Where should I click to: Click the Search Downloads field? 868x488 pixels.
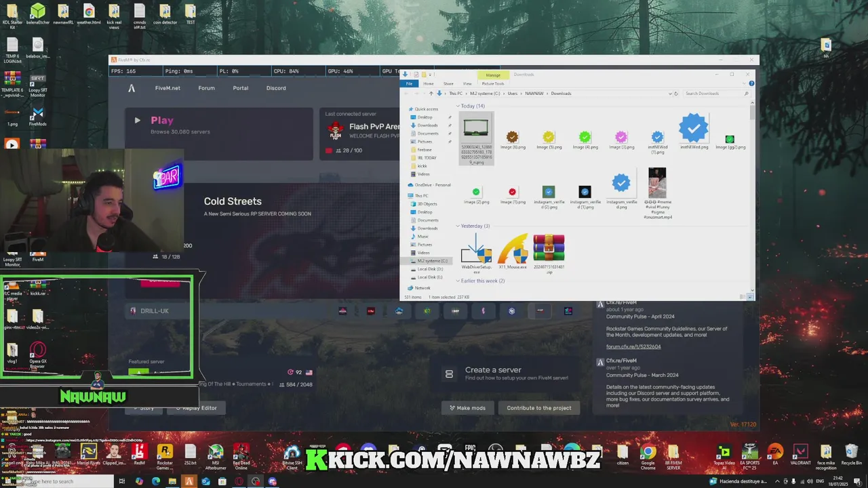(x=715, y=94)
